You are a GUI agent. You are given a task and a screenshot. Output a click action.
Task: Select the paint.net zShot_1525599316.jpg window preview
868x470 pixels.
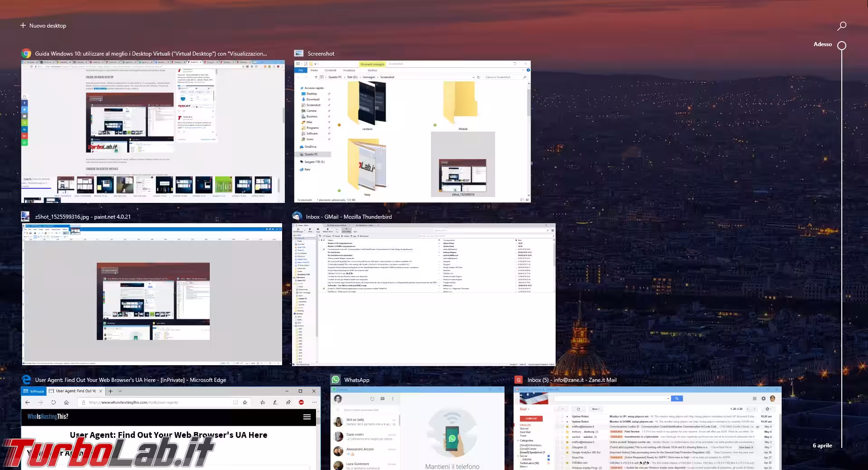pyautogui.click(x=152, y=294)
